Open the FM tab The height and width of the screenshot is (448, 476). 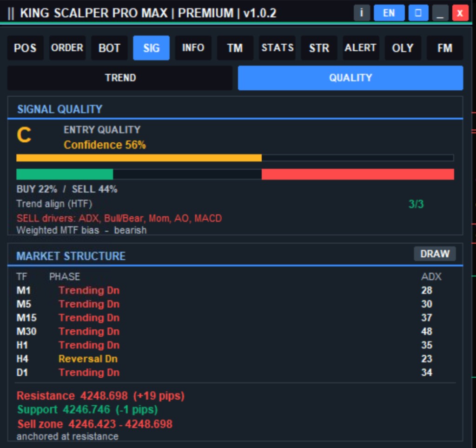tap(445, 48)
